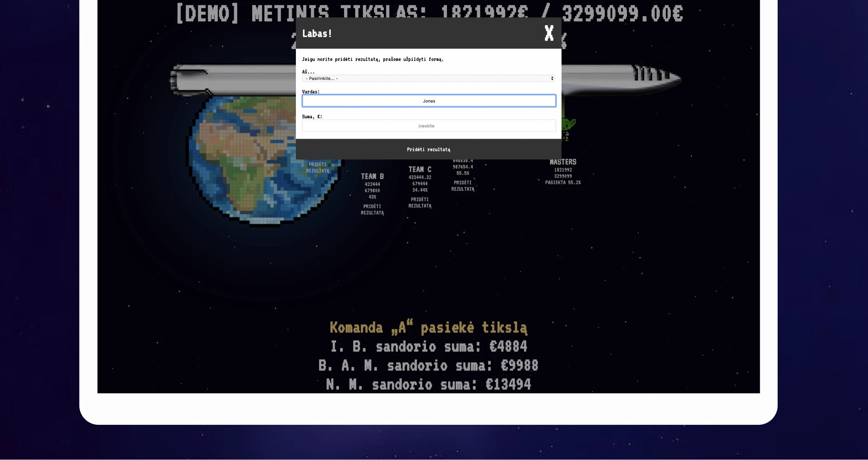Viewport: 868px width, 460px height.
Task: Click Pridėti rezultatą under the 55.5% team
Action: [463, 186]
